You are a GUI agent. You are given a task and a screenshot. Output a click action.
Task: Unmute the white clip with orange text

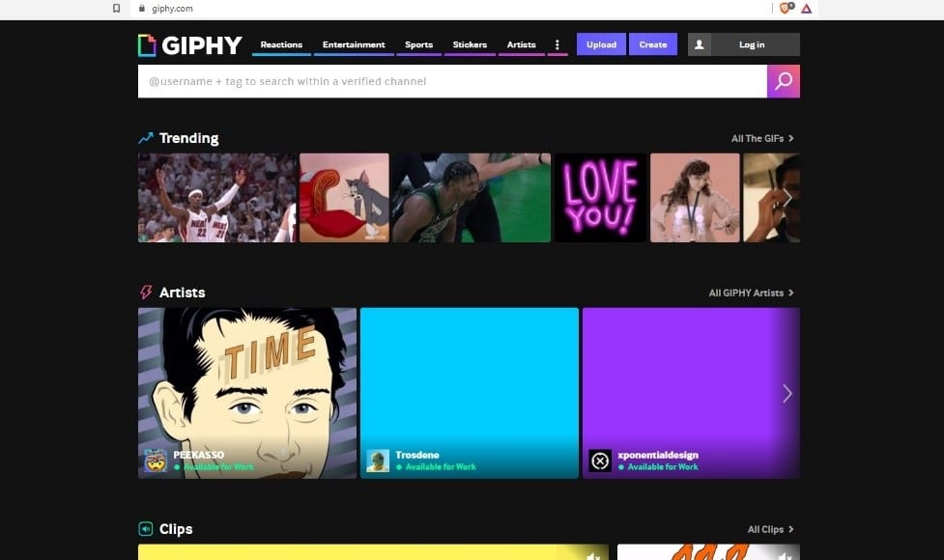(x=785, y=556)
